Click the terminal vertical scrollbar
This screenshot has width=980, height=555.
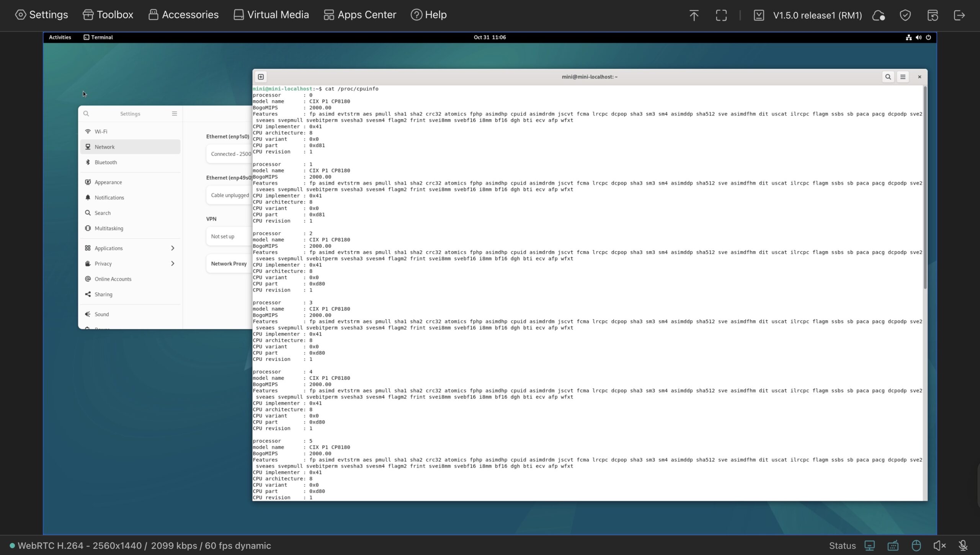coord(925,188)
